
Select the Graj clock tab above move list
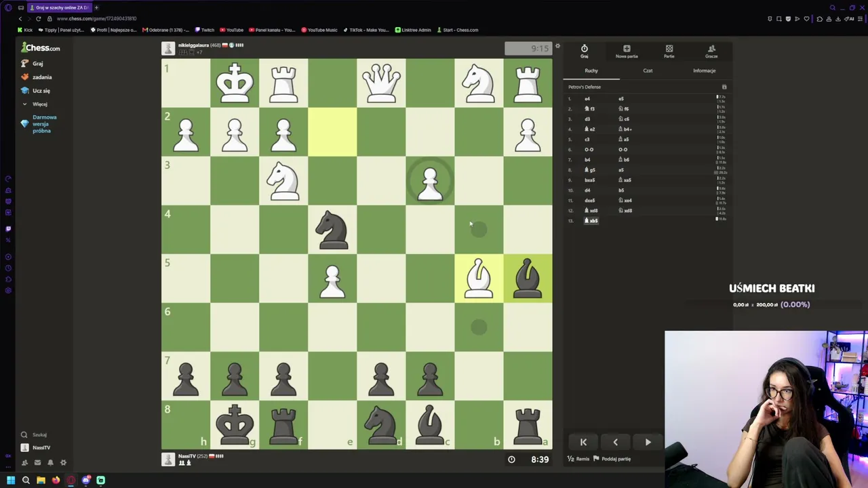(585, 52)
